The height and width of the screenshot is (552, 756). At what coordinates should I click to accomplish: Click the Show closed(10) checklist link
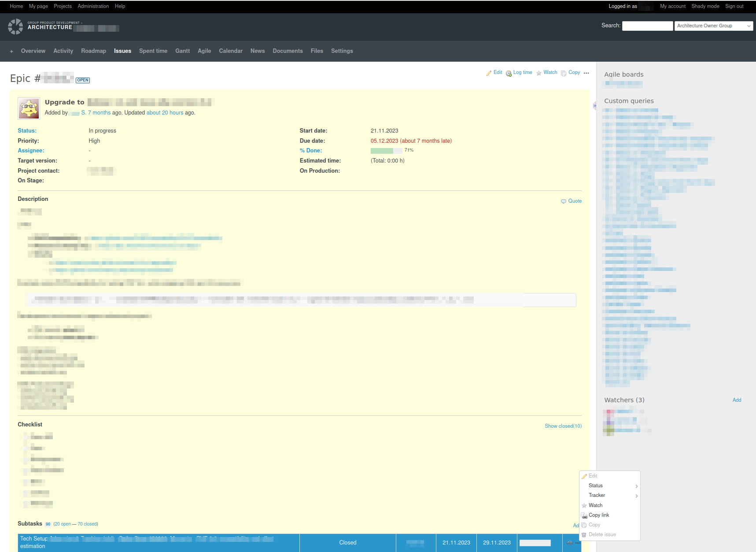tap(563, 426)
